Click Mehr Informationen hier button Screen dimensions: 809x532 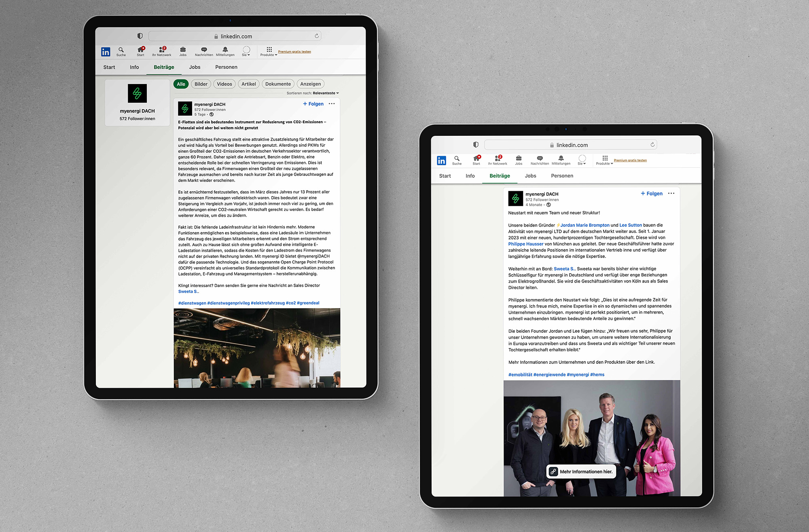[x=581, y=471]
